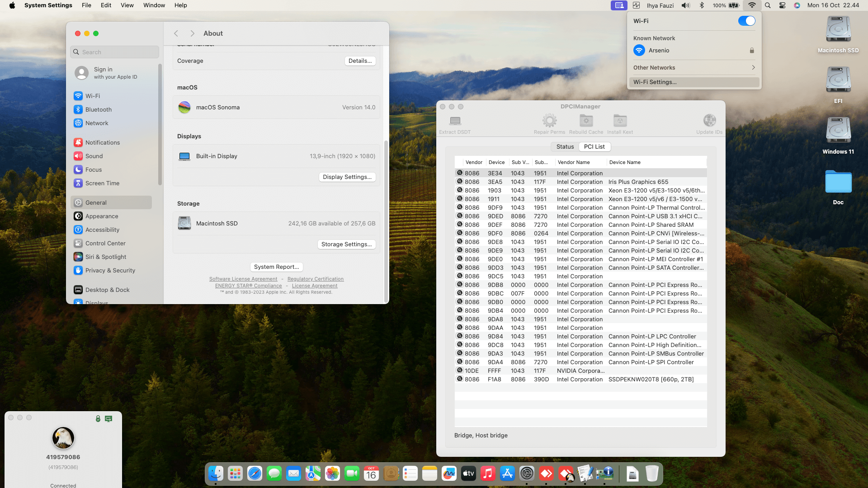
Task: Open Focus in the Settings sidebar
Action: pyautogui.click(x=111, y=169)
